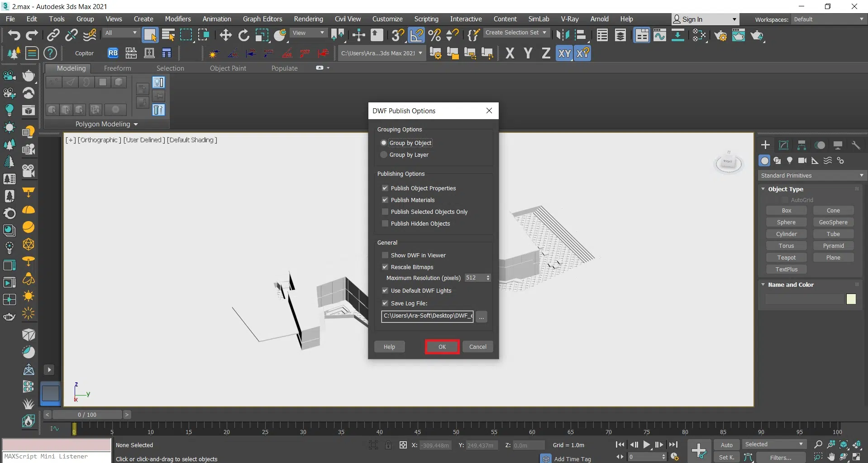Check Show DWF in Viewer
Viewport: 868px width, 463px height.
385,256
